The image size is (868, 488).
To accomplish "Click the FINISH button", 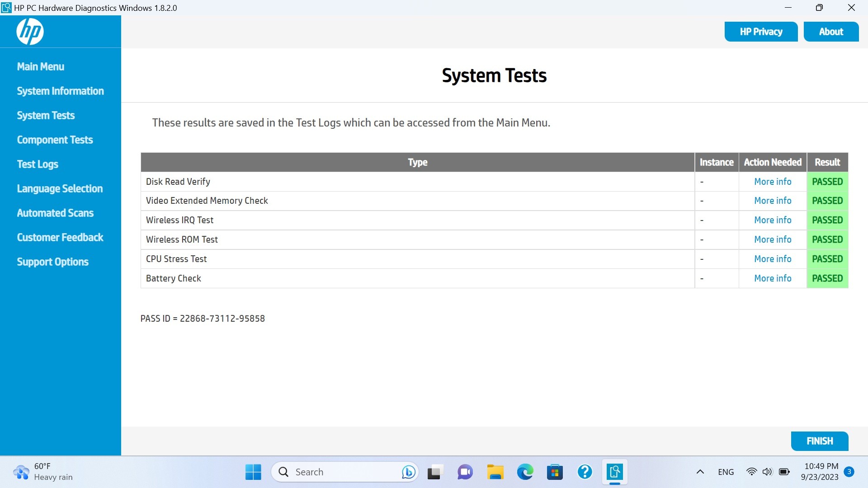I will click(x=819, y=441).
